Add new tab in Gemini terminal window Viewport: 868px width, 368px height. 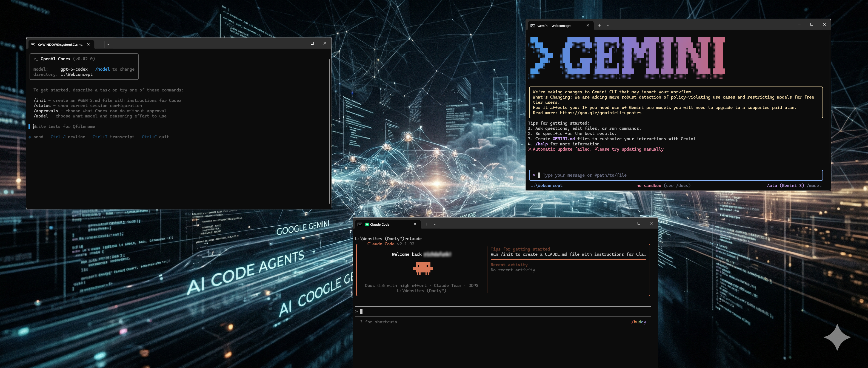(x=599, y=25)
